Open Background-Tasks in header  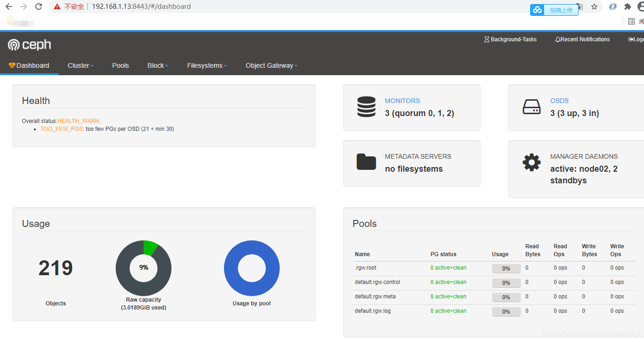(510, 39)
